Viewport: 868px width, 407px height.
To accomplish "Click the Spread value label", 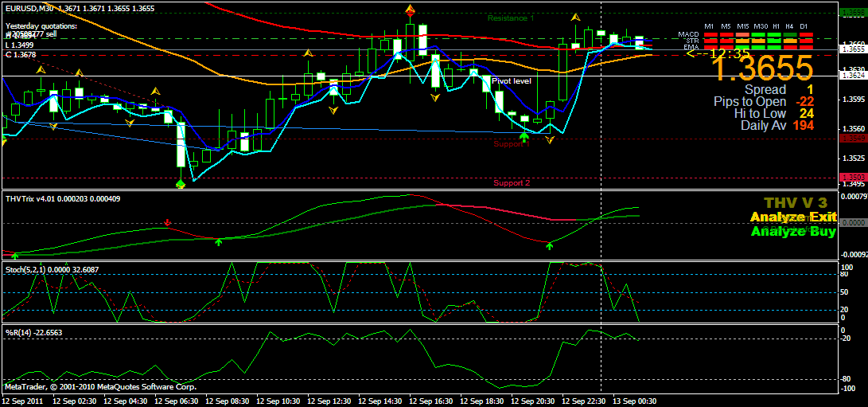I will pos(765,90).
